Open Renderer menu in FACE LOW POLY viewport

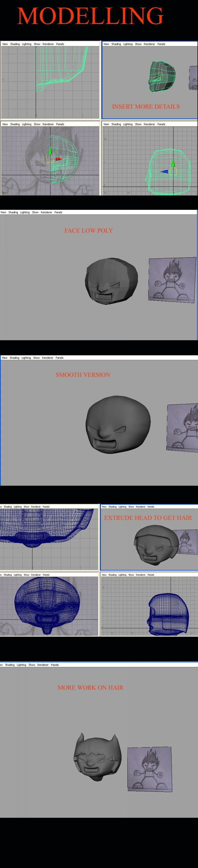point(47,212)
